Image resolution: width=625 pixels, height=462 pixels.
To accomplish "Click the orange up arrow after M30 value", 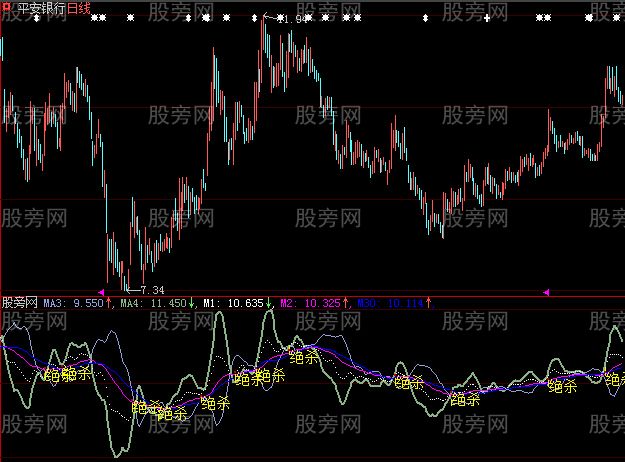I will click(x=430, y=301).
